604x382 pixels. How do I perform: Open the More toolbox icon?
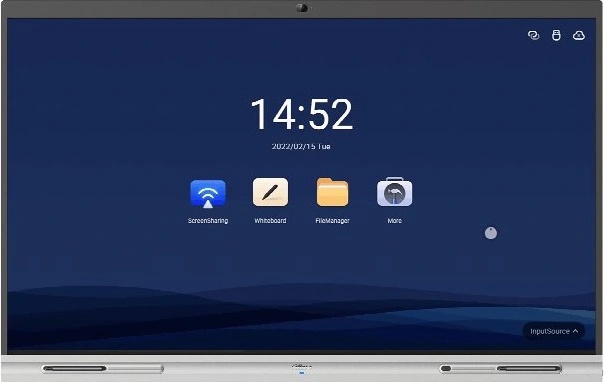coord(394,192)
